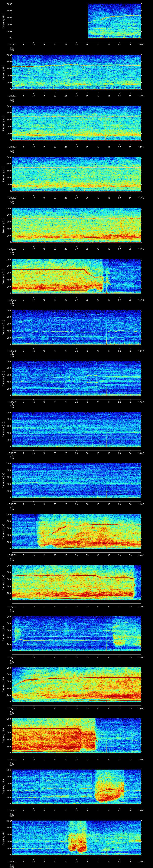This screenshot has width=153, height=868.
Task: Click the '10:11:00' time axis label
Action: click(x=12, y=147)
